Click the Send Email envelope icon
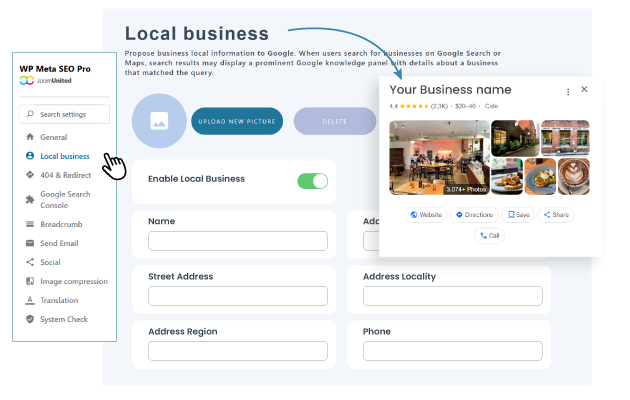Viewport: 630px width, 400px height. [x=30, y=243]
